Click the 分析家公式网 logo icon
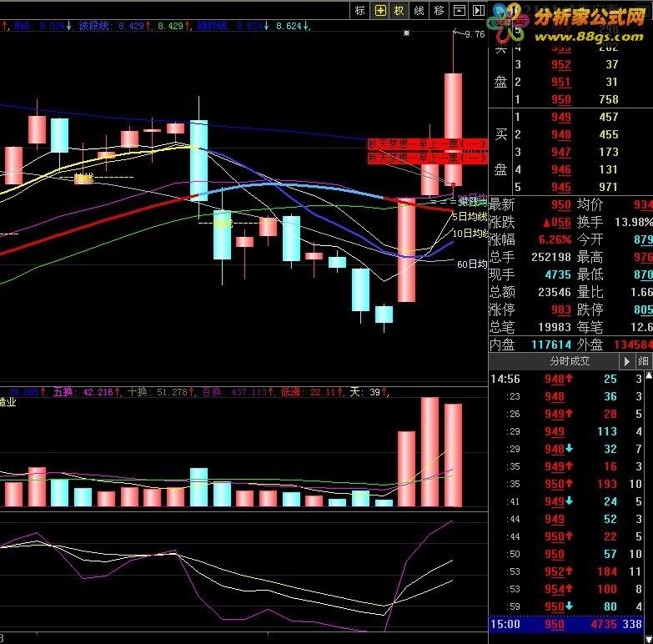The height and width of the screenshot is (644, 653). (505, 23)
